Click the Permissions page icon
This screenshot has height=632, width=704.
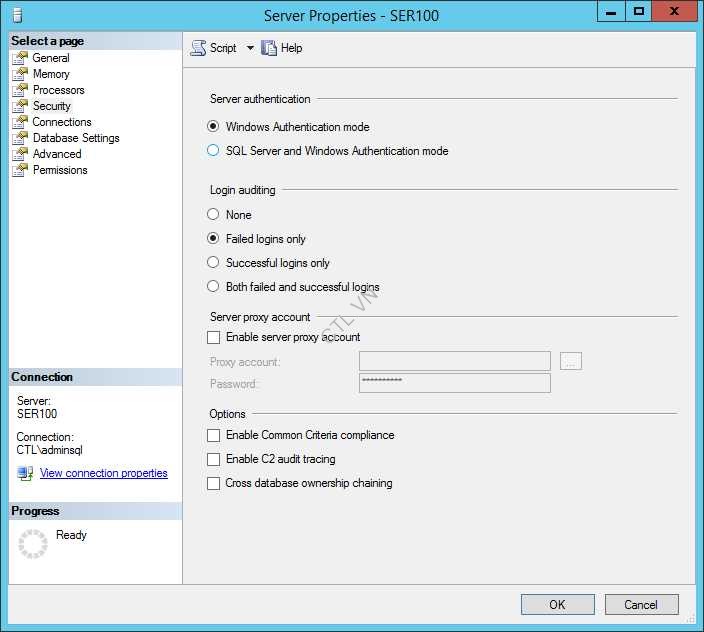point(20,170)
